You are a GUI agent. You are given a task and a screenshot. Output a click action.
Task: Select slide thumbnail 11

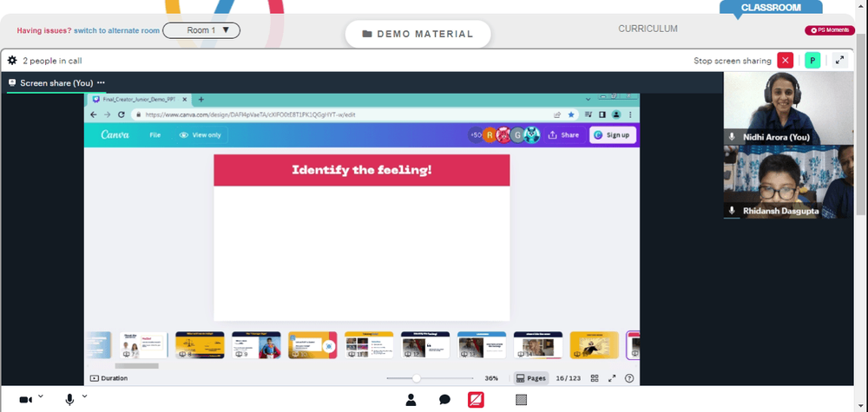pos(369,345)
